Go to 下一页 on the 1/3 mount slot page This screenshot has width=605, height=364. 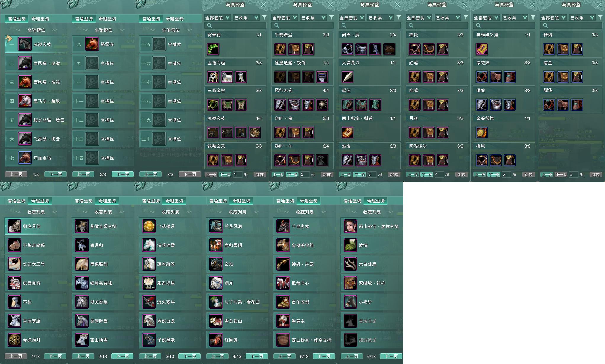(x=55, y=174)
